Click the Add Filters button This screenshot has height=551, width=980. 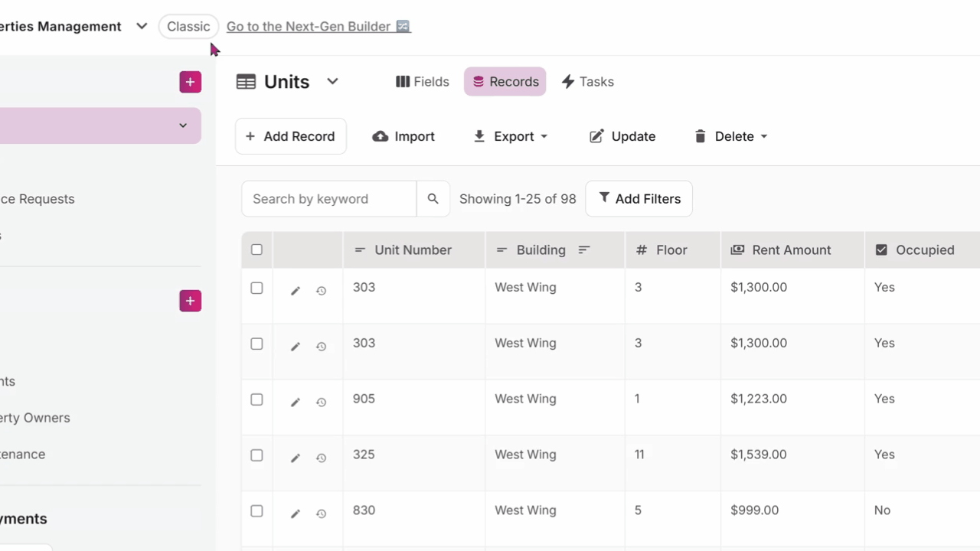coord(639,199)
